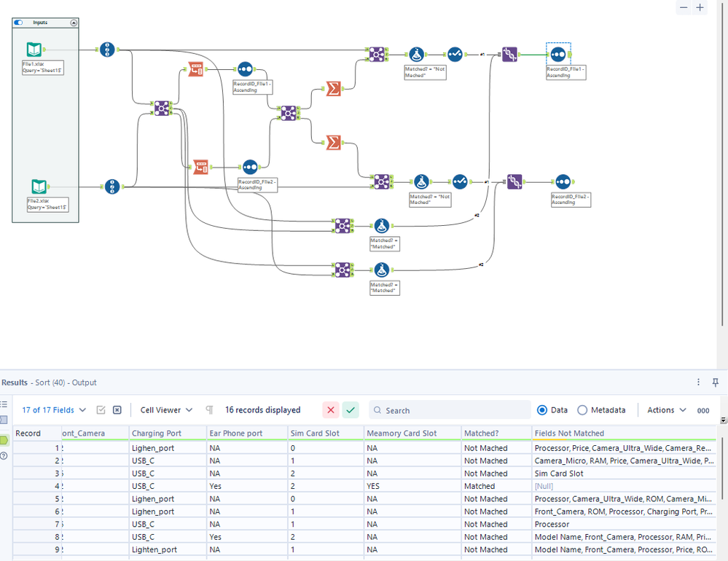Click the select-all-fields check icon
728x561 pixels.
tap(101, 409)
